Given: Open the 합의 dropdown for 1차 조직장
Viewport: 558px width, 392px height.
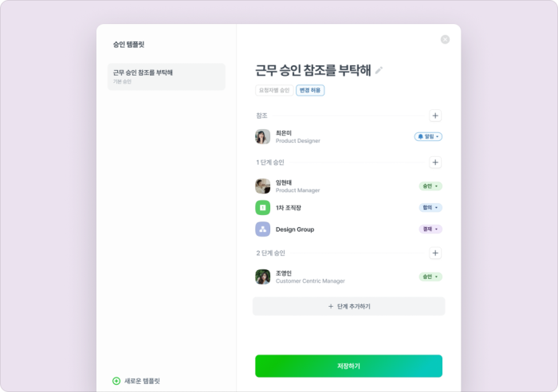Looking at the screenshot, I should (x=430, y=207).
